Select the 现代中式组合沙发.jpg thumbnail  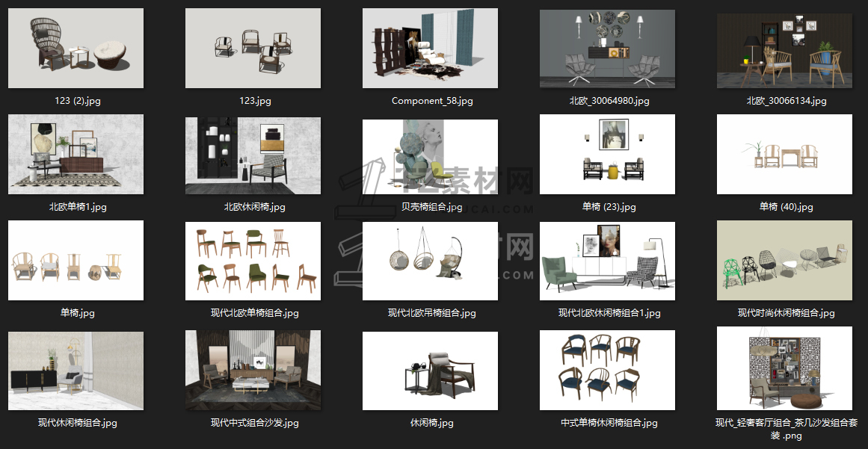coord(253,371)
